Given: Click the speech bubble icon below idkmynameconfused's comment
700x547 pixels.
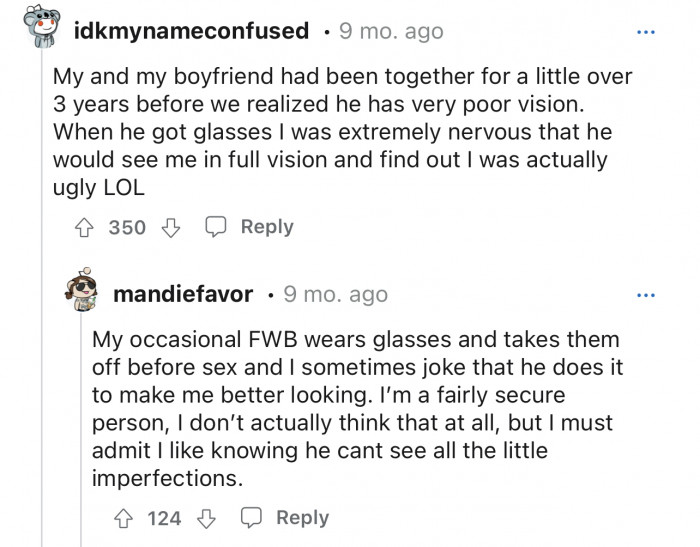Looking at the screenshot, I should coord(216,228).
